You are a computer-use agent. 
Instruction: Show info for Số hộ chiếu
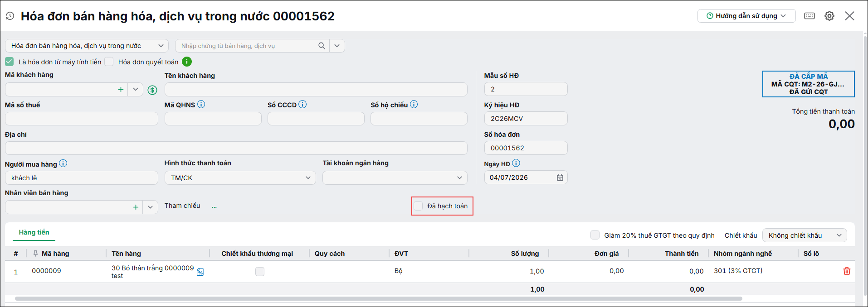click(414, 104)
